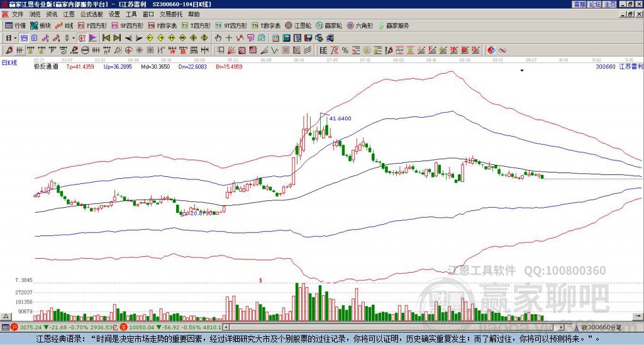The image size is (644, 345).
Task: Switch to K线 candlestick chart
Action: pos(64,25)
